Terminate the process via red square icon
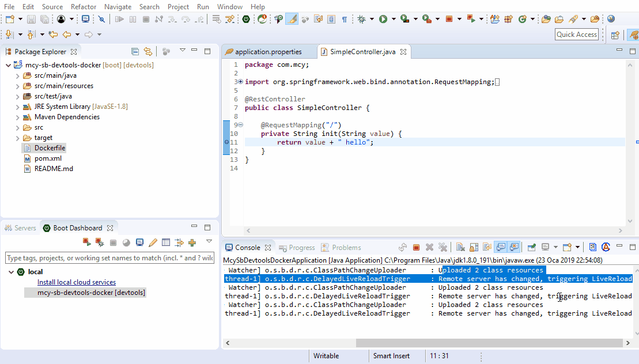This screenshot has height=364, width=639. (415, 247)
